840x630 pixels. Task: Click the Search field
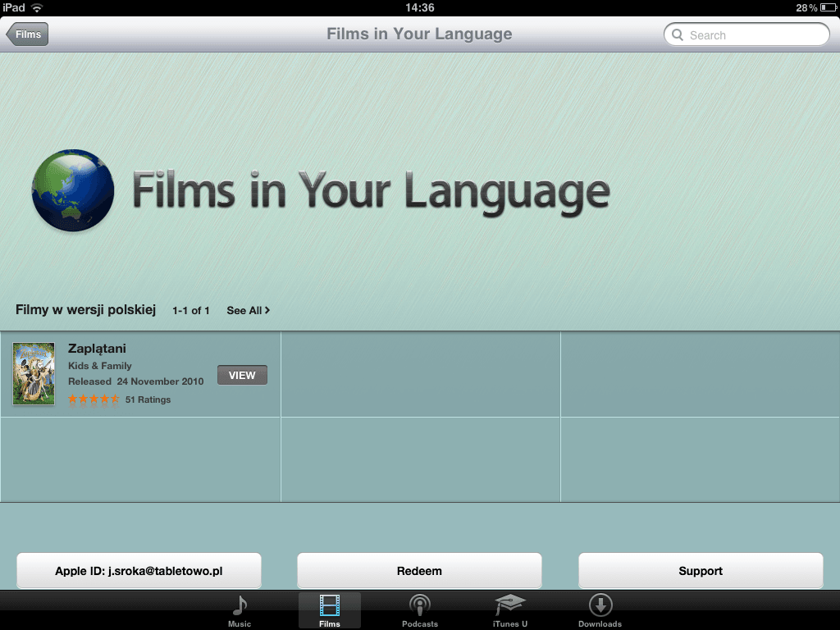click(x=746, y=34)
